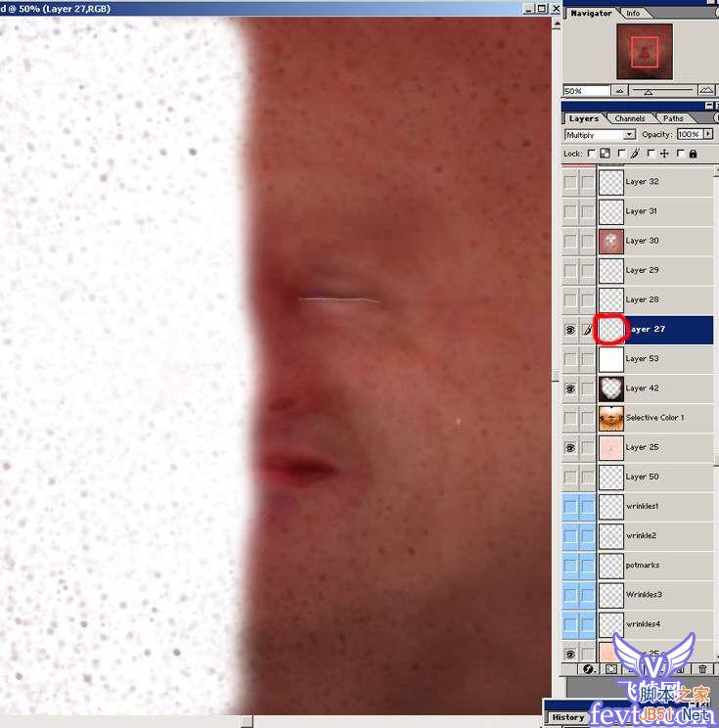Show Layer 30 by clicking its visibility box

(570, 241)
